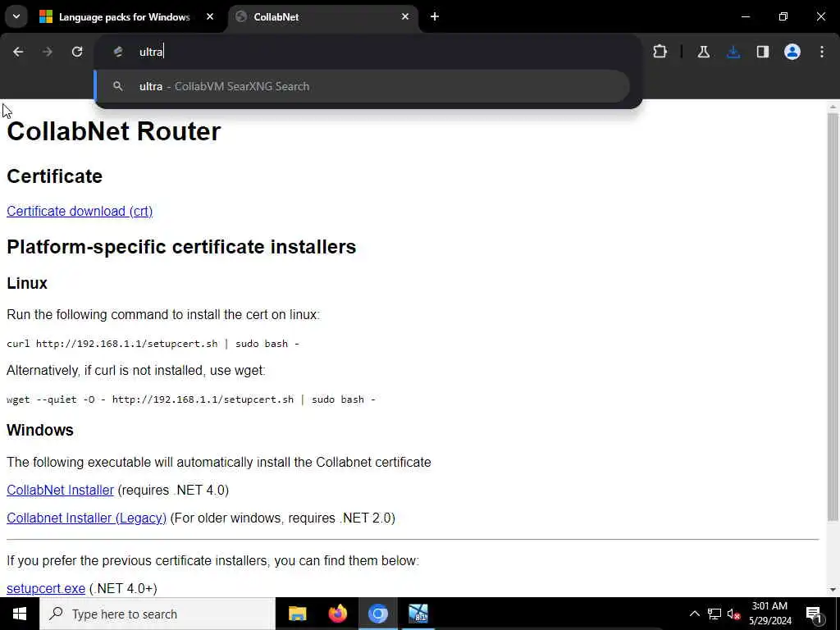The height and width of the screenshot is (630, 840).
Task: Launch Firefox from the taskbar
Action: point(337,614)
